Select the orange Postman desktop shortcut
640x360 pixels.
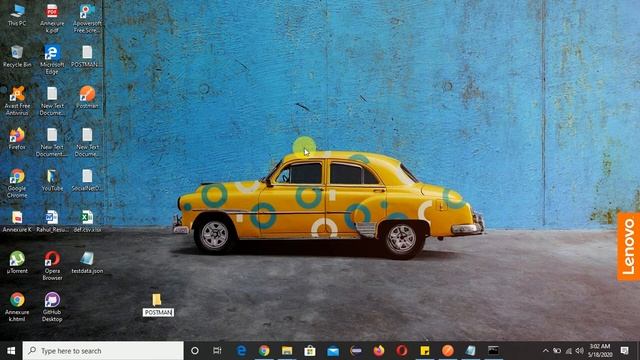pos(87,98)
